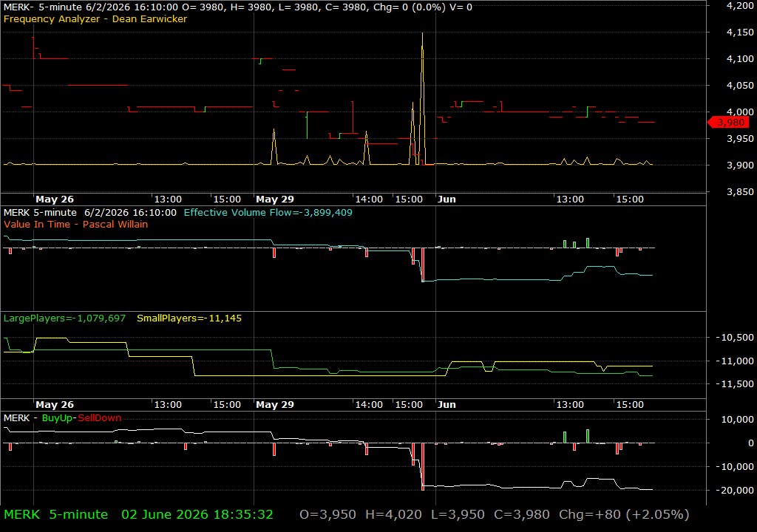The width and height of the screenshot is (757, 532).
Task: Select May 29 on the lower time axis
Action: pyautogui.click(x=275, y=405)
